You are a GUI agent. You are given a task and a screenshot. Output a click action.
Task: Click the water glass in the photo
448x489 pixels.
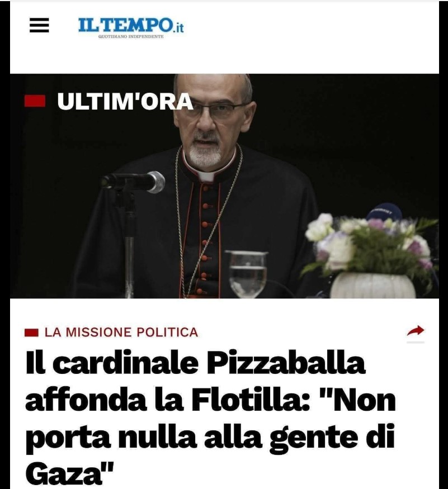coord(248,273)
